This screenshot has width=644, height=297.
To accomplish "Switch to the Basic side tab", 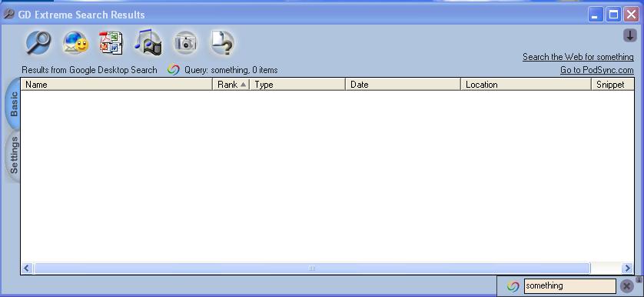I will [13, 104].
